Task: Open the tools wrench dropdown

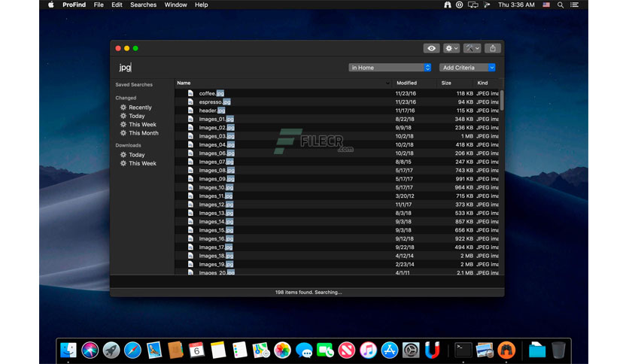Action: 473,48
